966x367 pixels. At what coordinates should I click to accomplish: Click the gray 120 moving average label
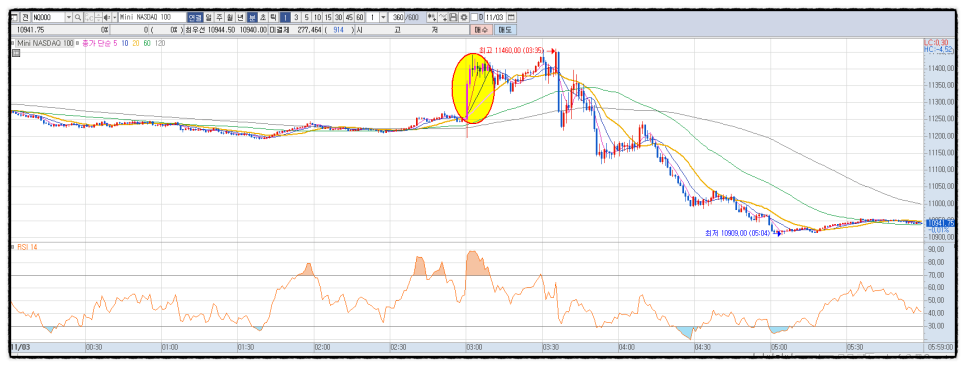click(x=160, y=43)
